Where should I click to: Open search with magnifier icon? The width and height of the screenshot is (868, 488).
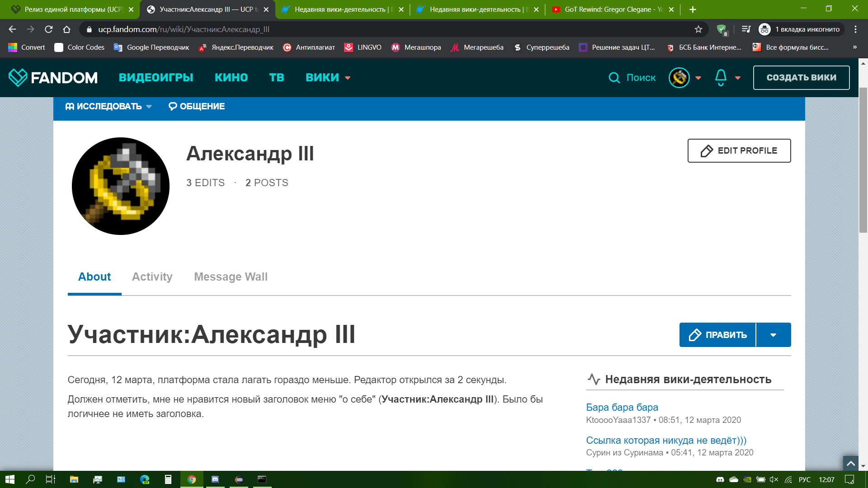pyautogui.click(x=614, y=78)
